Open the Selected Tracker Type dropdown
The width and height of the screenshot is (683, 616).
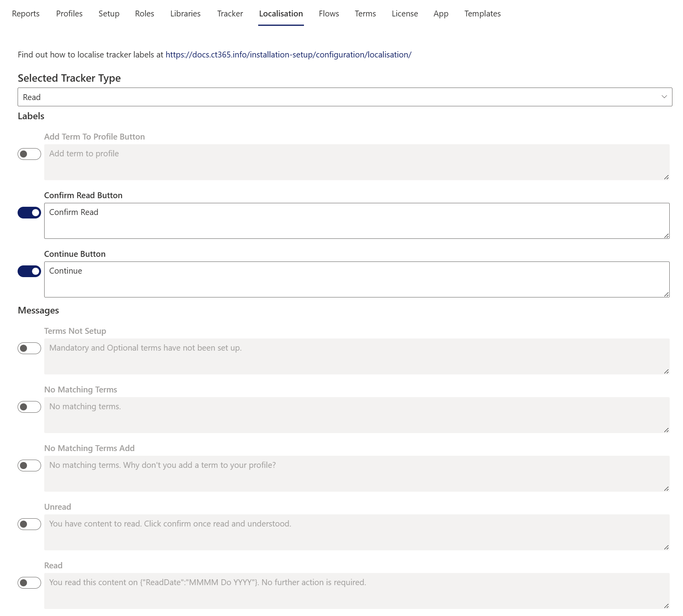tap(344, 97)
